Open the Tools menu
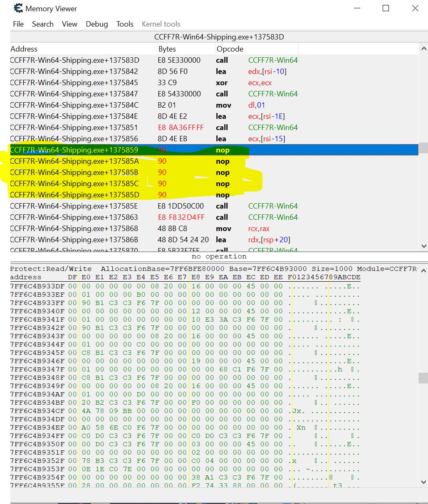The height and width of the screenshot is (504, 428). click(x=125, y=24)
